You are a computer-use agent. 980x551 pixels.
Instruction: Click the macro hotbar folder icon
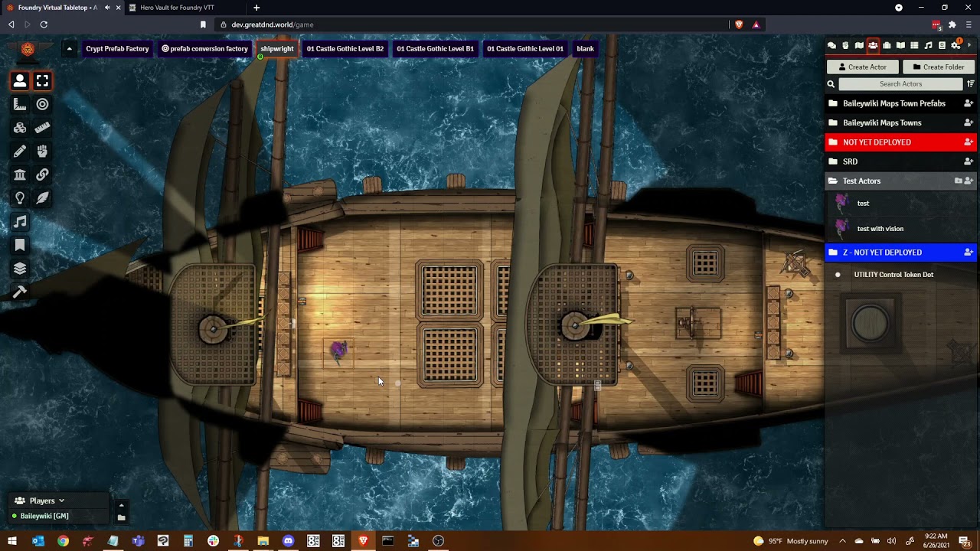[x=121, y=517]
